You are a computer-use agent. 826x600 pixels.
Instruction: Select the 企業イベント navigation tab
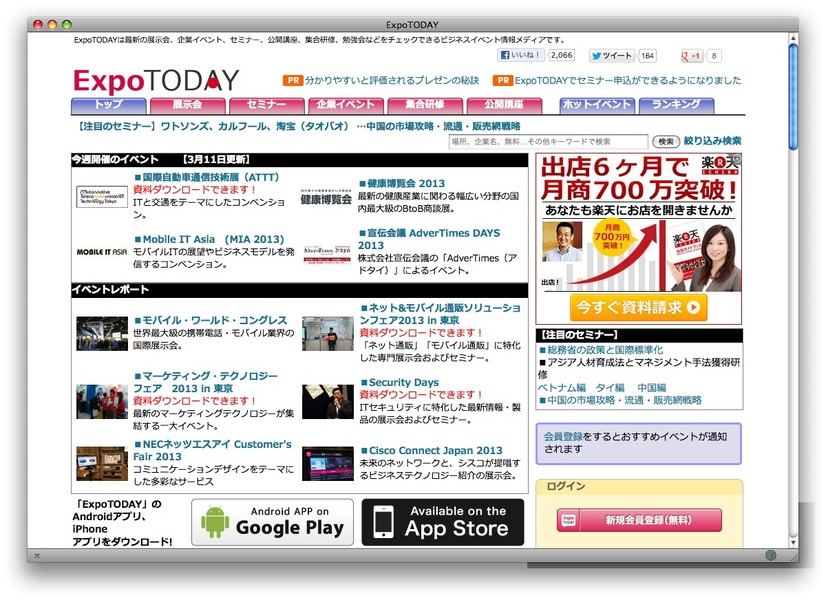[x=346, y=105]
